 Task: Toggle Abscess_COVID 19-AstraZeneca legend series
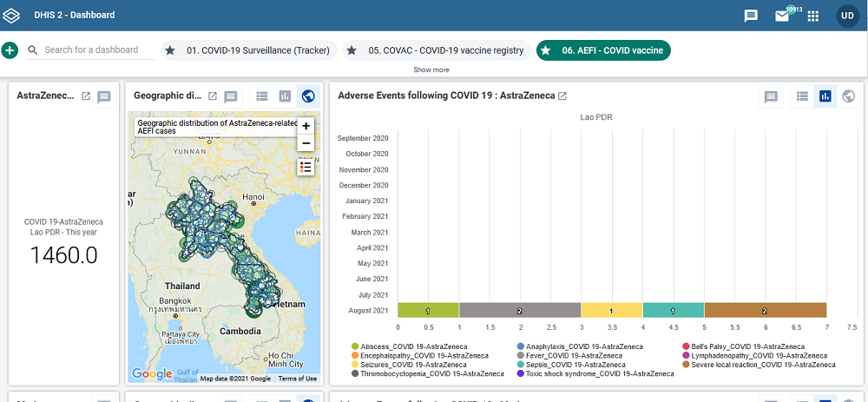409,346
